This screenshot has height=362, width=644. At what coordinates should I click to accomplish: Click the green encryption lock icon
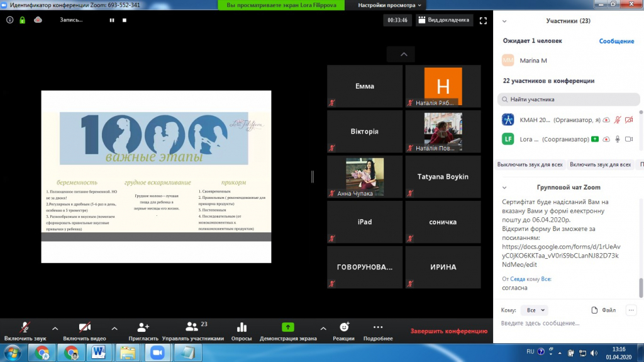click(23, 20)
